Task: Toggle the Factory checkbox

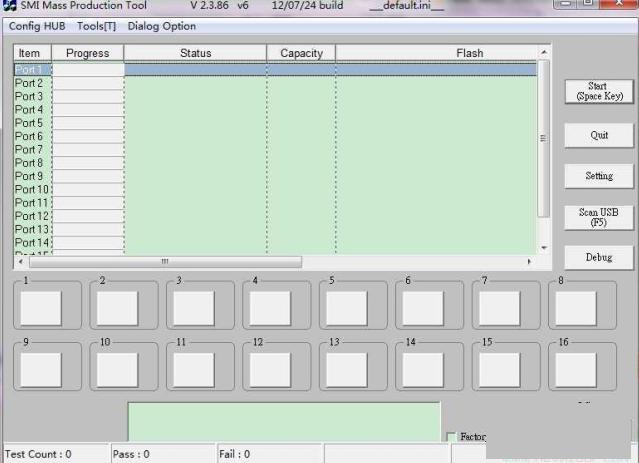Action: pyautogui.click(x=451, y=437)
